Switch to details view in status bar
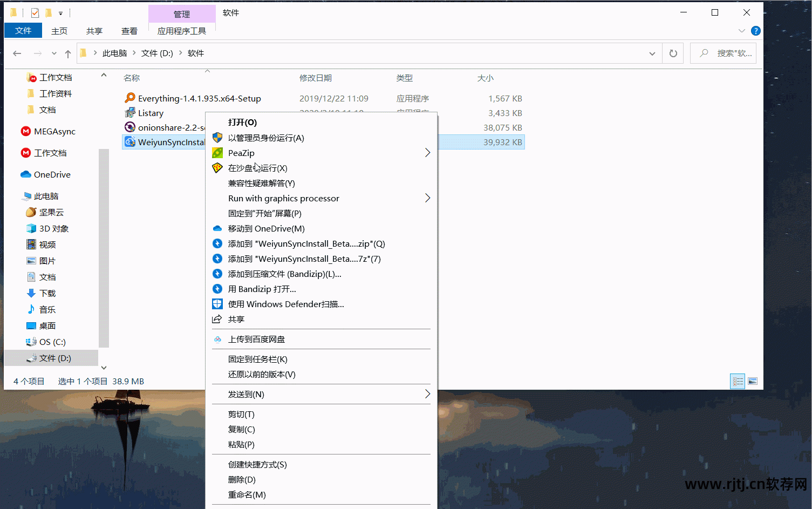The height and width of the screenshot is (509, 812). click(737, 381)
